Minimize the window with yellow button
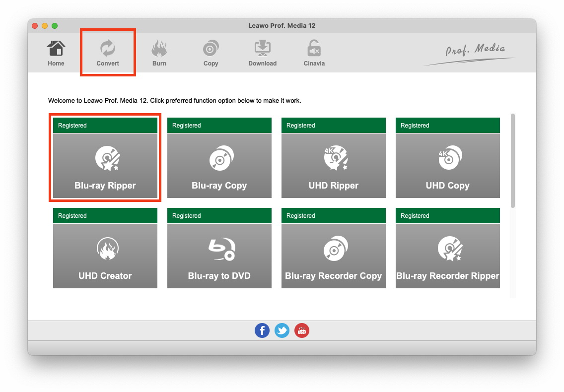The width and height of the screenshot is (564, 392). coord(45,25)
